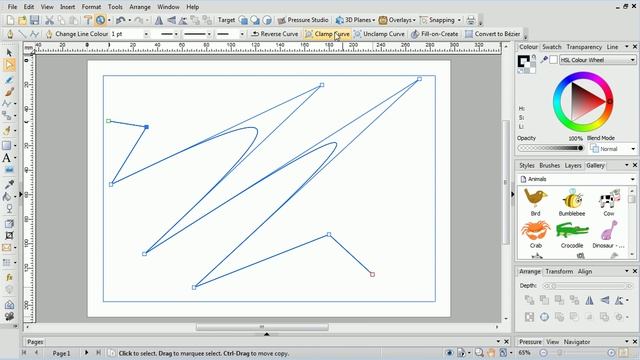
Task: Choose the Transparency wine glass tool
Action: (x=9, y=209)
